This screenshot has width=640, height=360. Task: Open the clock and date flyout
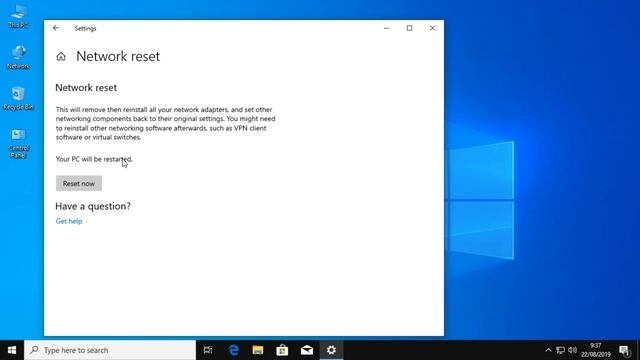(x=596, y=350)
